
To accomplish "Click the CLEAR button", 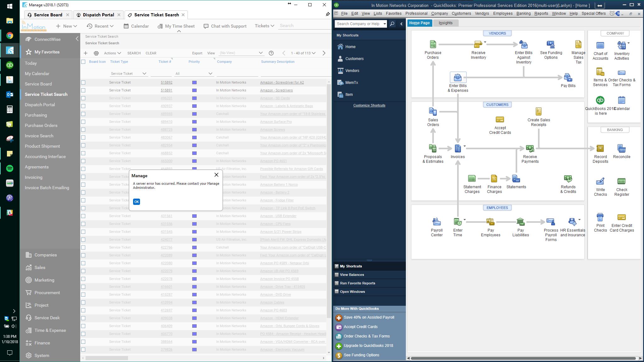I will pyautogui.click(x=151, y=53).
